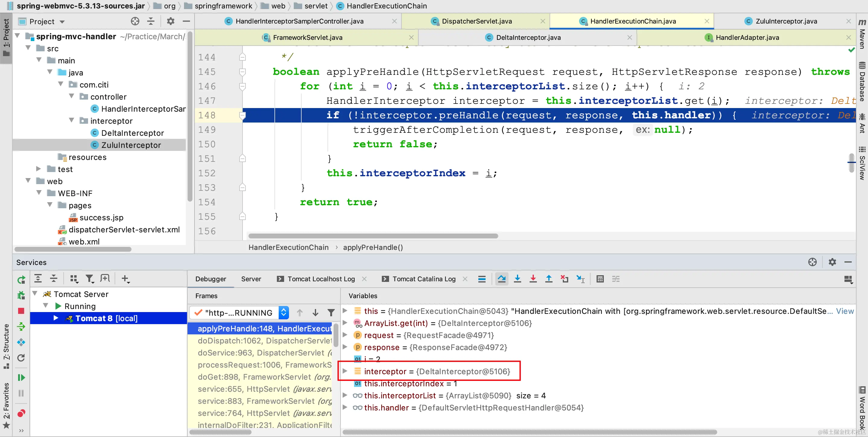Expand this.interceptorList variable node

tap(345, 395)
